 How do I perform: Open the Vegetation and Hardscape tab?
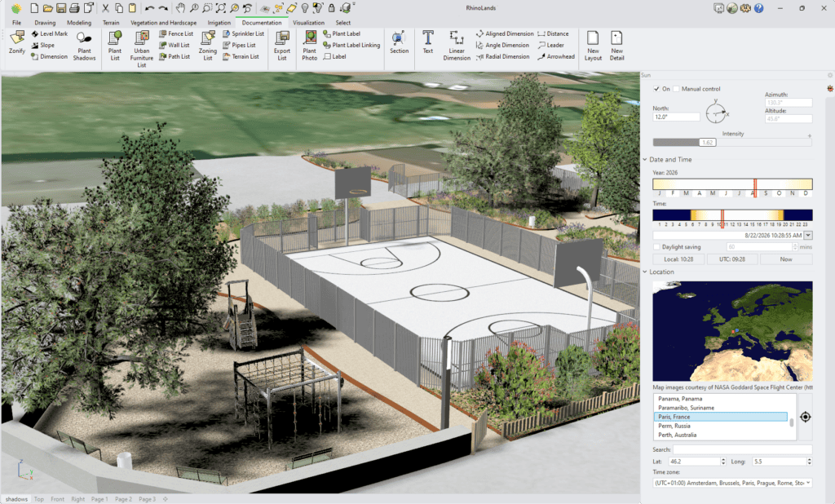163,23
